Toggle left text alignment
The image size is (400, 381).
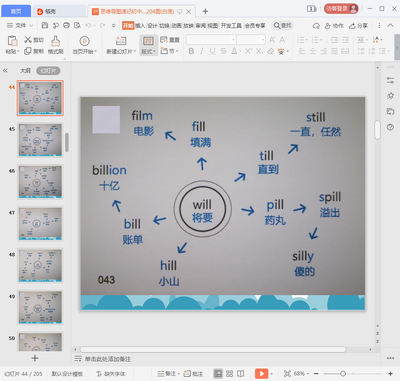pos(302,51)
